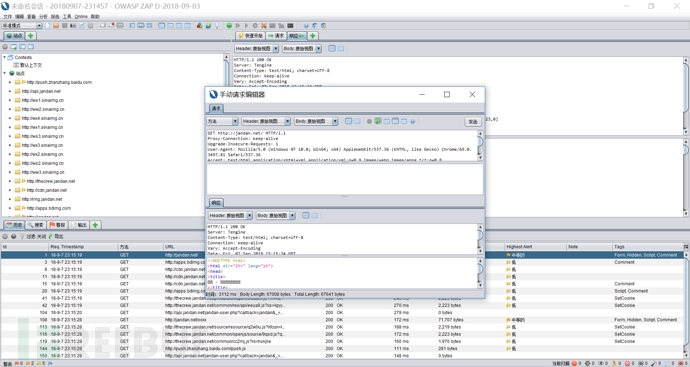Viewport: 690px width, 367px height.
Task: Select history row with Id 108
Action: (x=343, y=319)
